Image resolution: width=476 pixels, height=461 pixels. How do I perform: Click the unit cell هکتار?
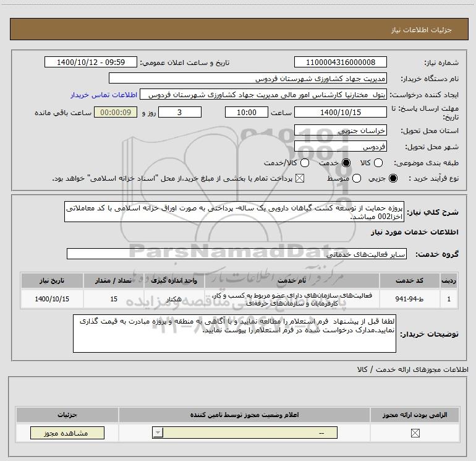click(x=174, y=299)
